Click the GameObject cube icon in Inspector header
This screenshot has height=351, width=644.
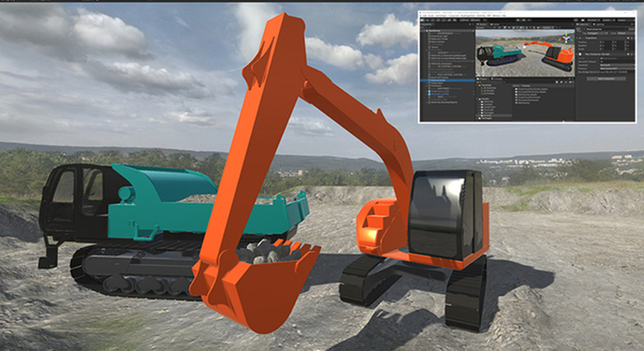578,29
